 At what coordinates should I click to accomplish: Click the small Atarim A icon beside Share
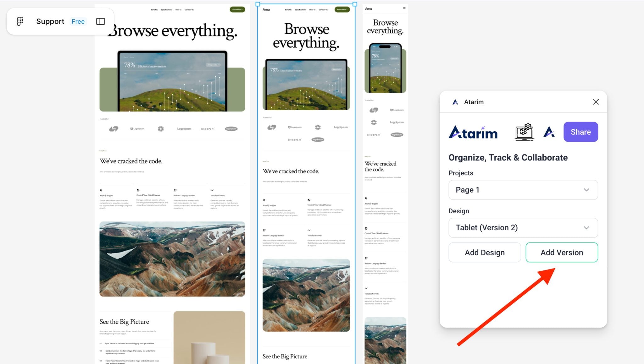tap(549, 132)
